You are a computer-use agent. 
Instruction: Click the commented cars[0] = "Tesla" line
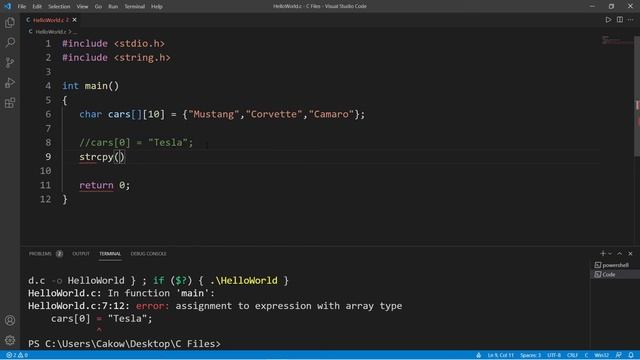[x=136, y=142]
